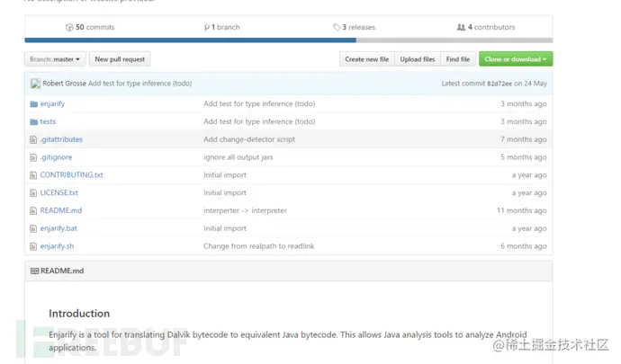Click the enjarify folder icon

(33, 104)
